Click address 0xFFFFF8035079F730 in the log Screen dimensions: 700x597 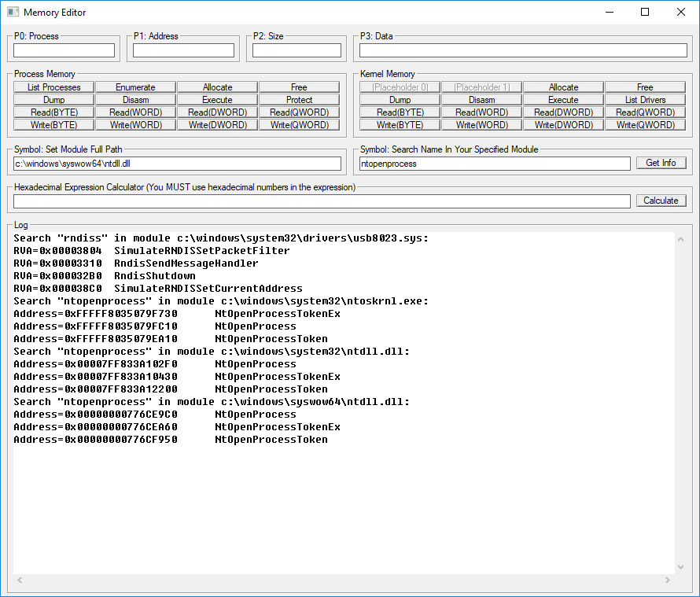121,314
